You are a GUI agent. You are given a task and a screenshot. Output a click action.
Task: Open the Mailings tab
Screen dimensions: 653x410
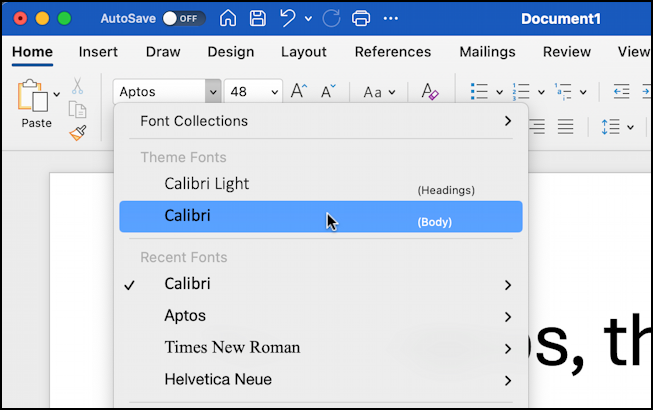[487, 52]
